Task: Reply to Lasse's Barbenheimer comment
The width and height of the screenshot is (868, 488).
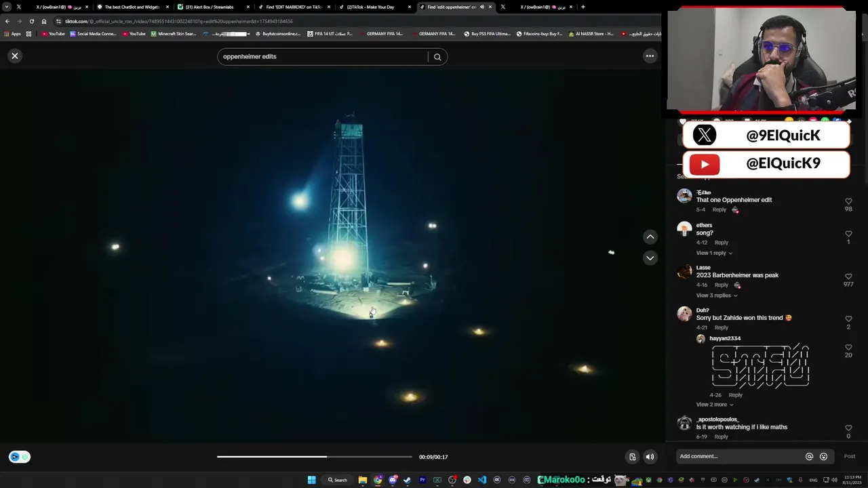Action: 722,285
